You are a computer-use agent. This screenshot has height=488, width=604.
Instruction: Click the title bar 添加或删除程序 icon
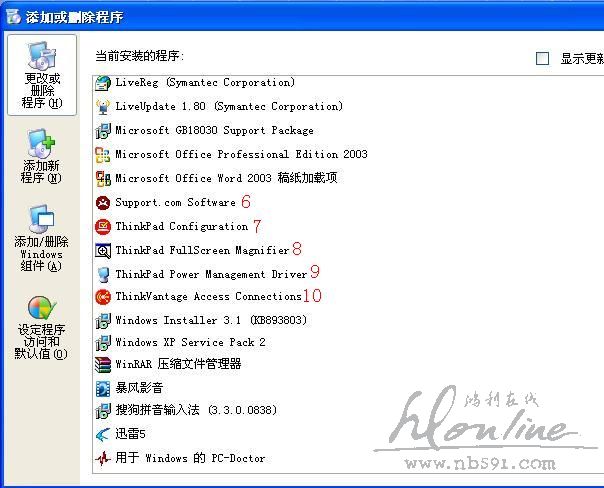tap(13, 17)
